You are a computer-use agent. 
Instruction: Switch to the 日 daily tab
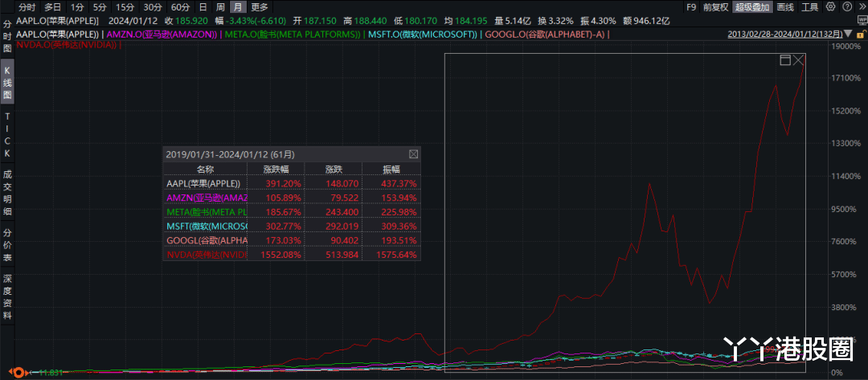pos(203,7)
